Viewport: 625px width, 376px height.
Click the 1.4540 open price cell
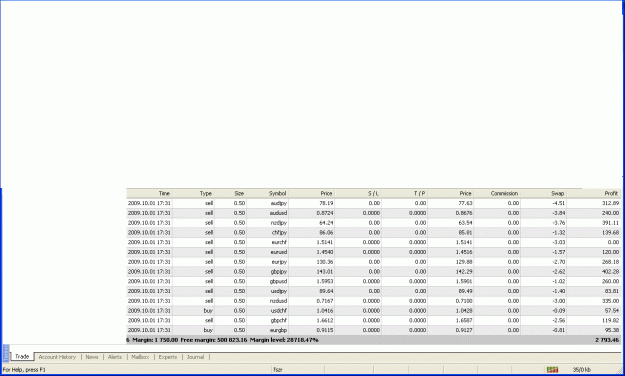325,252
